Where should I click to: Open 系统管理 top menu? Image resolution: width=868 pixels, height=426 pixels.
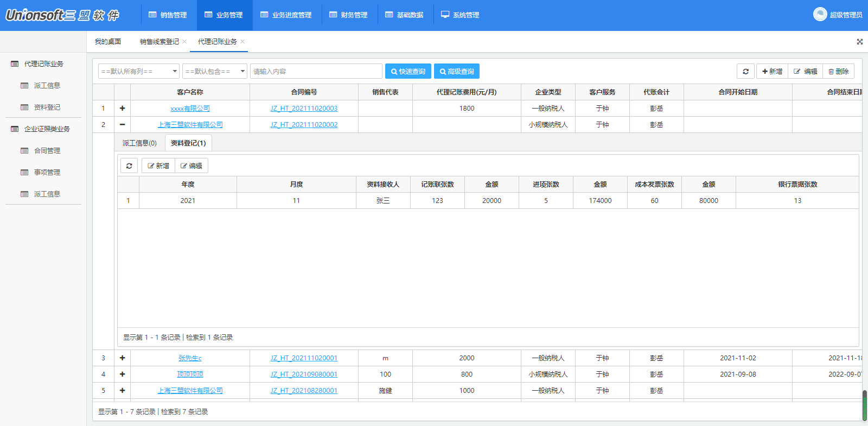tap(461, 15)
